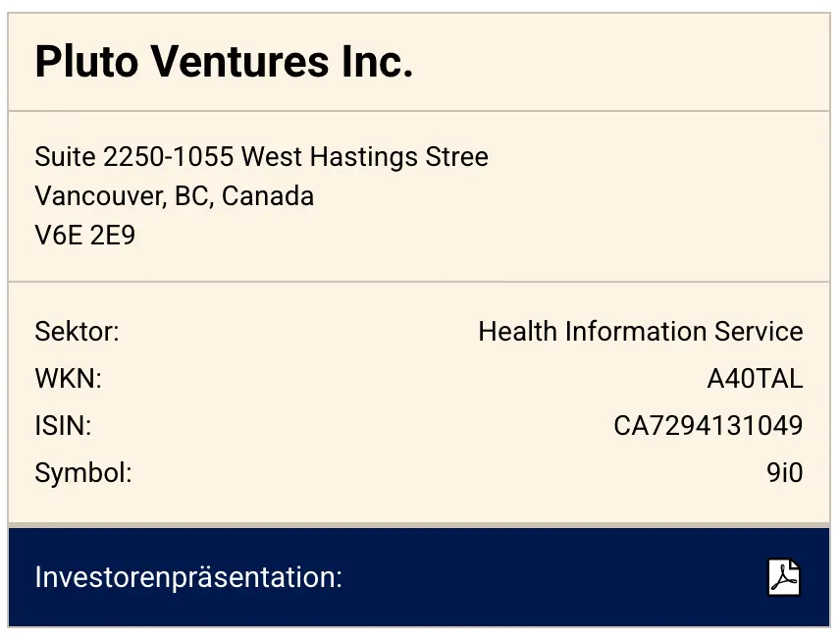Click the Investorenpräsentation label
This screenshot has width=840, height=640.
(188, 577)
